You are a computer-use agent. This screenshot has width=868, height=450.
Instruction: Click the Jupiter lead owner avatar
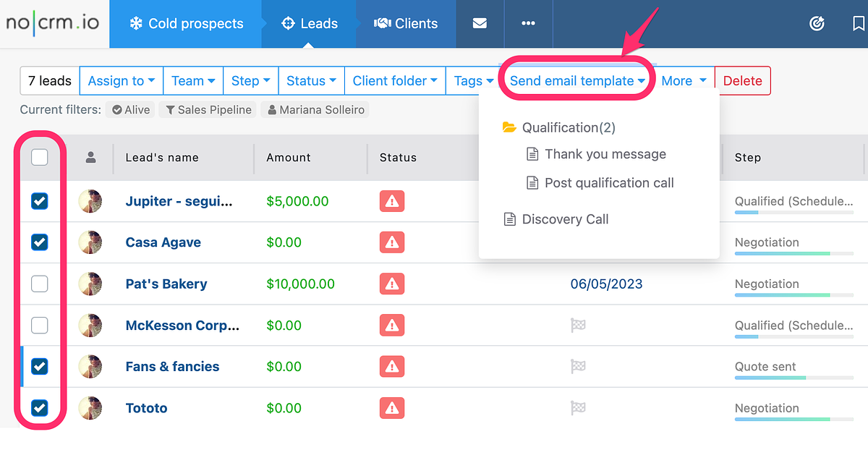pyautogui.click(x=90, y=201)
